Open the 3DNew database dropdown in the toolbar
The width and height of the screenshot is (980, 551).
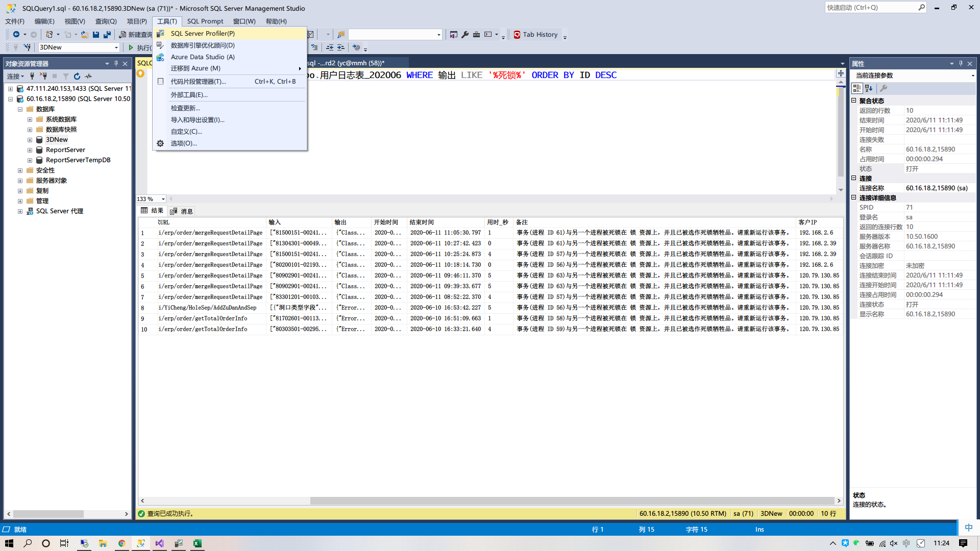point(116,47)
